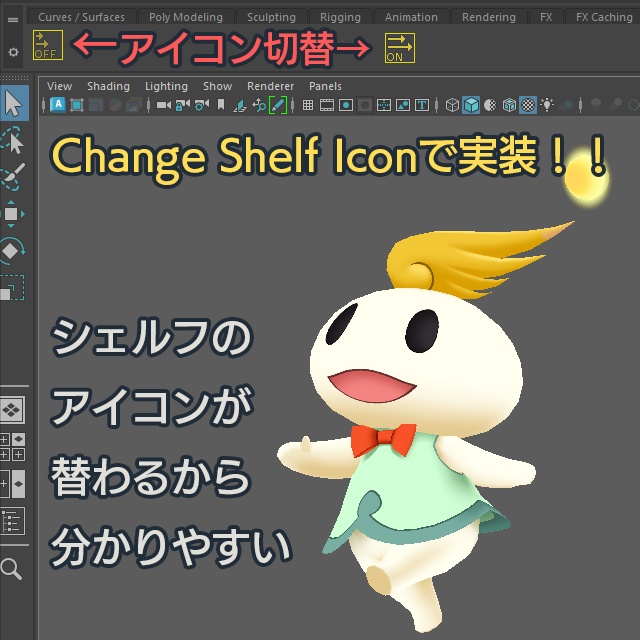Viewport: 640px width, 640px height.
Task: Switch to the Poly Modeling shelf tab
Action: (186, 17)
